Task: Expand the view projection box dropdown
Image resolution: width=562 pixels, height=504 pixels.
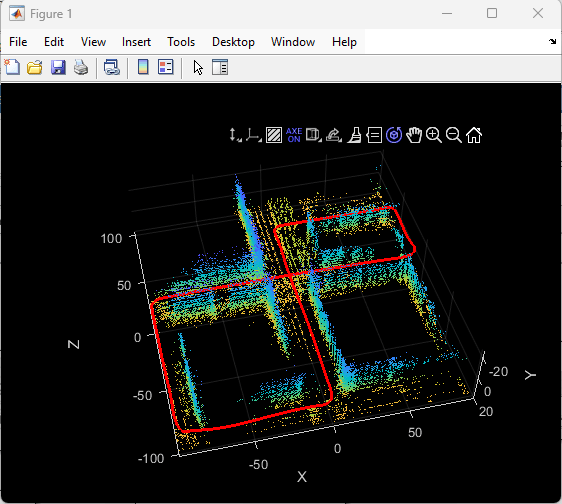Action: [x=314, y=135]
